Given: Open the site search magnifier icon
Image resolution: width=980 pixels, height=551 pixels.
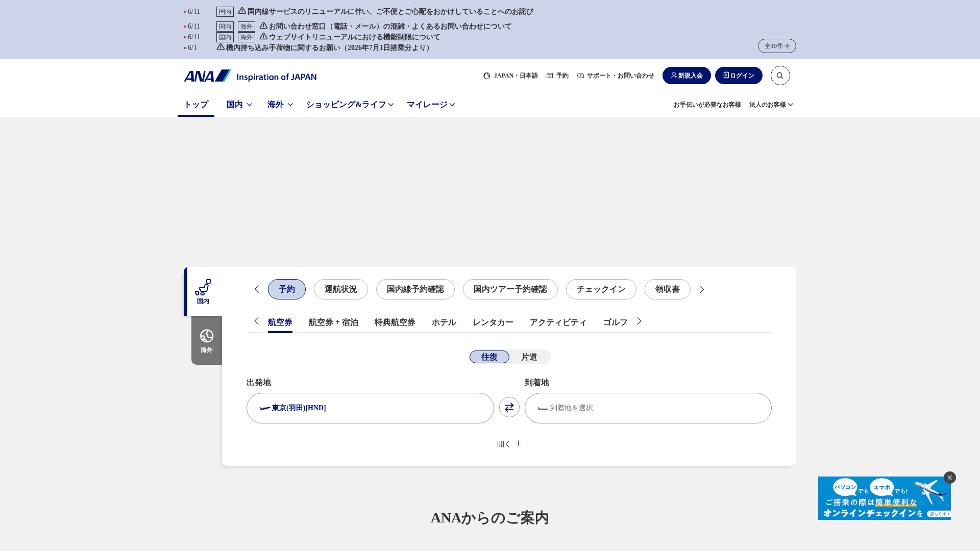Looking at the screenshot, I should click(x=780, y=76).
